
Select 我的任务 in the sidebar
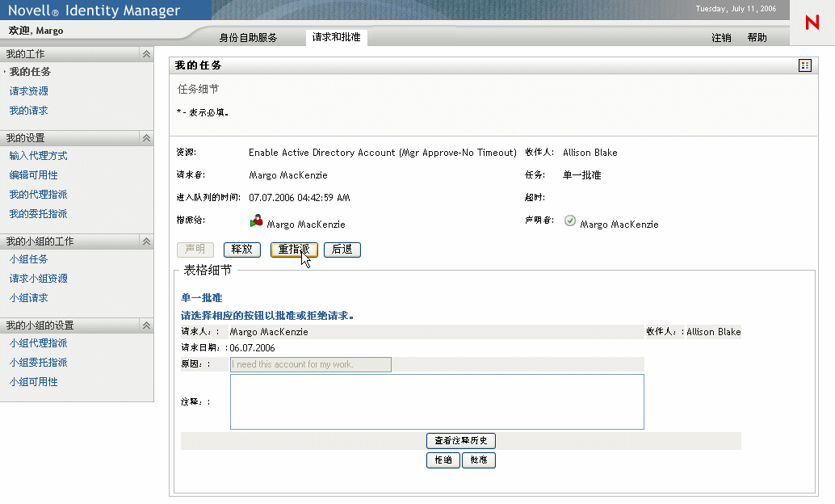coord(30,71)
